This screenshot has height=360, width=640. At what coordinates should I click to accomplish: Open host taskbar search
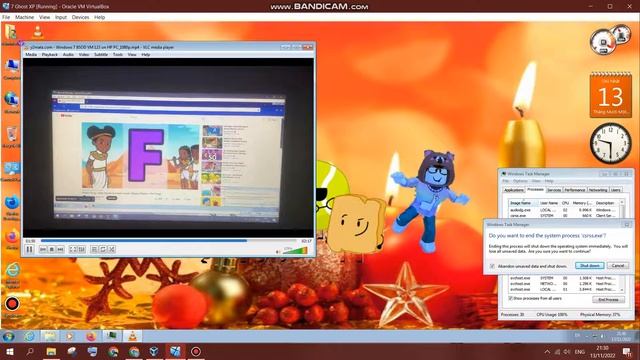click(30, 351)
